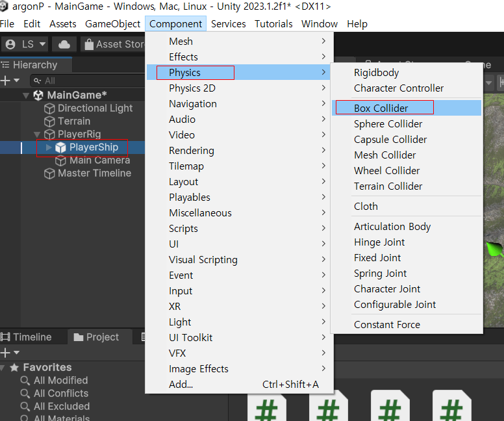Focus the Hierarchy search field
This screenshot has width=504, height=421.
[88, 81]
